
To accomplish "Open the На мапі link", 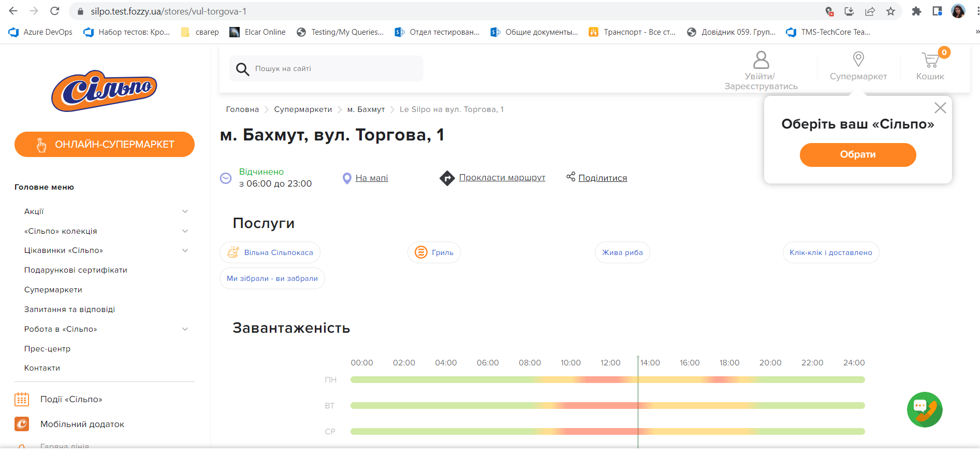I will pos(372,178).
